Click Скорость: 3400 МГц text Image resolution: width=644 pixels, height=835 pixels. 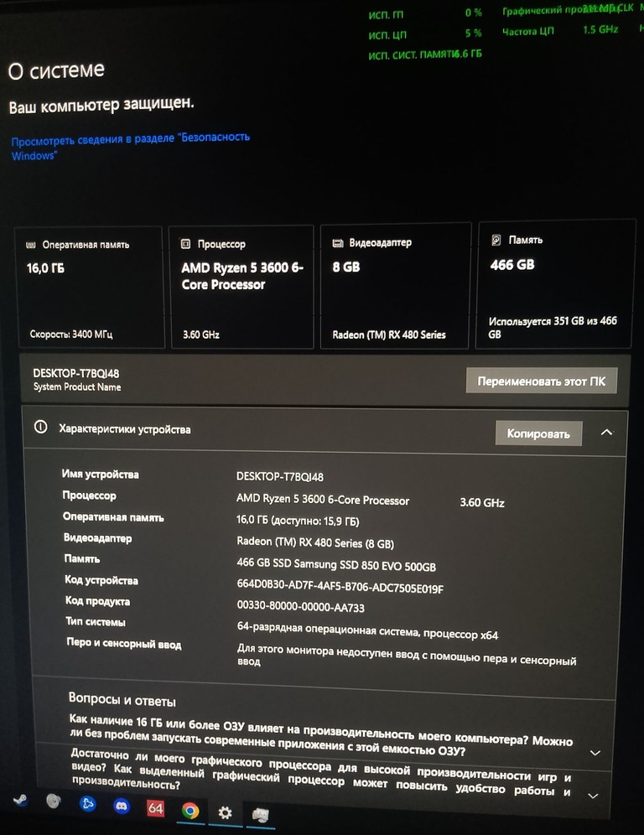[70, 335]
